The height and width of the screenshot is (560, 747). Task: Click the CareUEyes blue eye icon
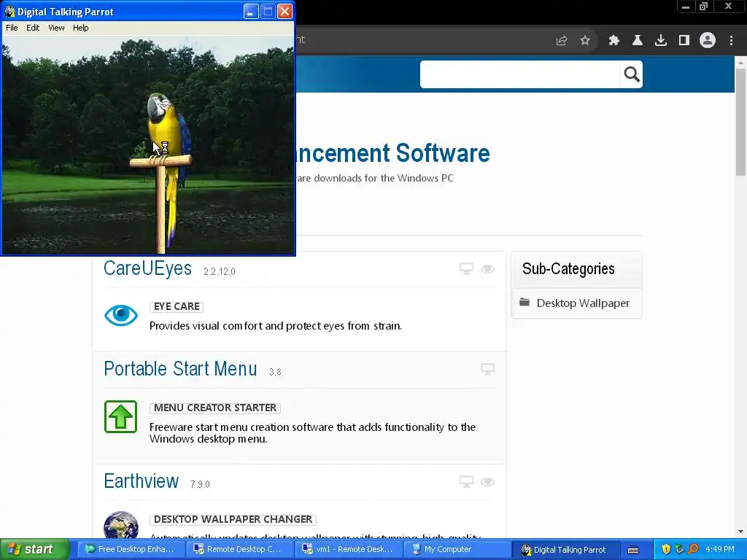click(x=121, y=315)
